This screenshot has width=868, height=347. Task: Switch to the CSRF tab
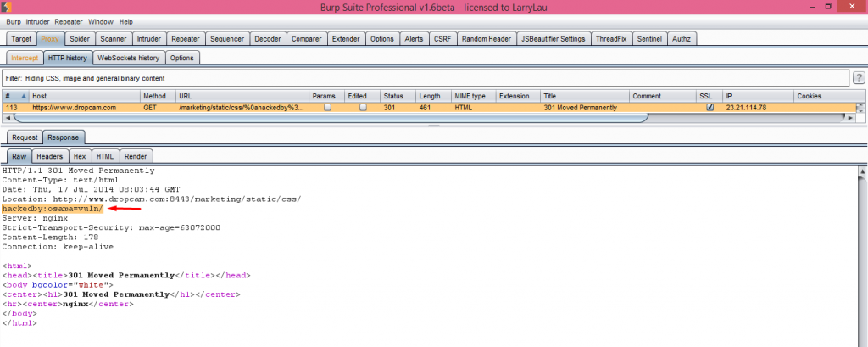point(442,39)
